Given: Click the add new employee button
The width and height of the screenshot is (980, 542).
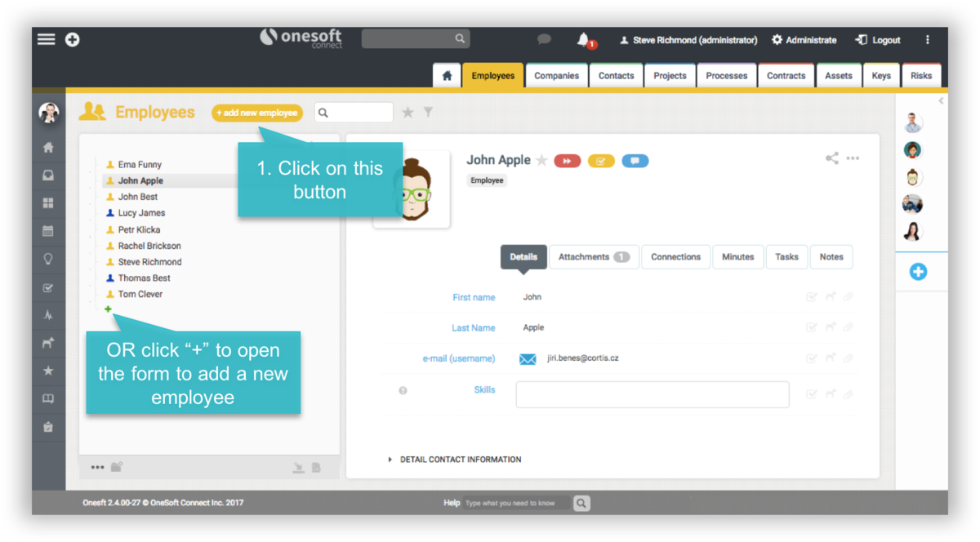Looking at the screenshot, I should pyautogui.click(x=257, y=113).
